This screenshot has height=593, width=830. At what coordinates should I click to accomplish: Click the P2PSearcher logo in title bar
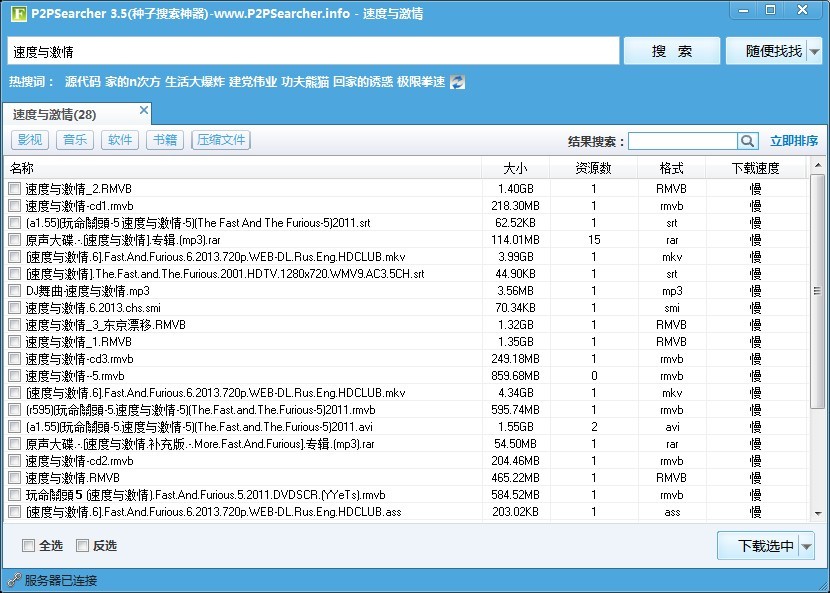click(x=13, y=12)
